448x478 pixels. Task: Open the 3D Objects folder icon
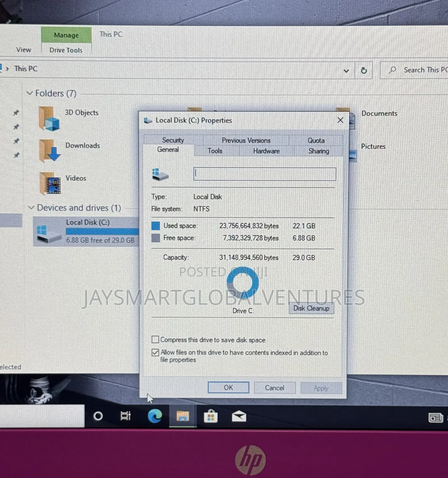tap(49, 119)
